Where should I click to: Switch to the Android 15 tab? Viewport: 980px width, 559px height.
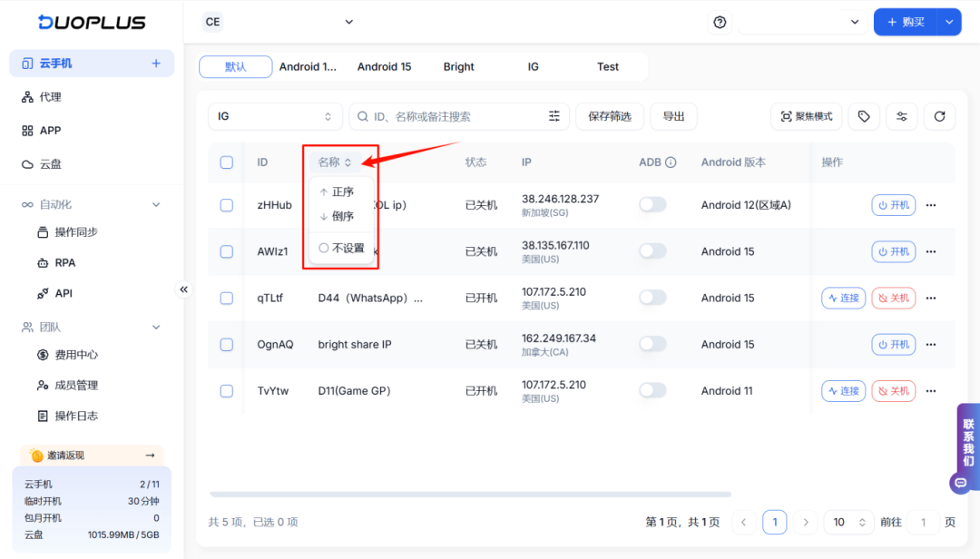[385, 66]
